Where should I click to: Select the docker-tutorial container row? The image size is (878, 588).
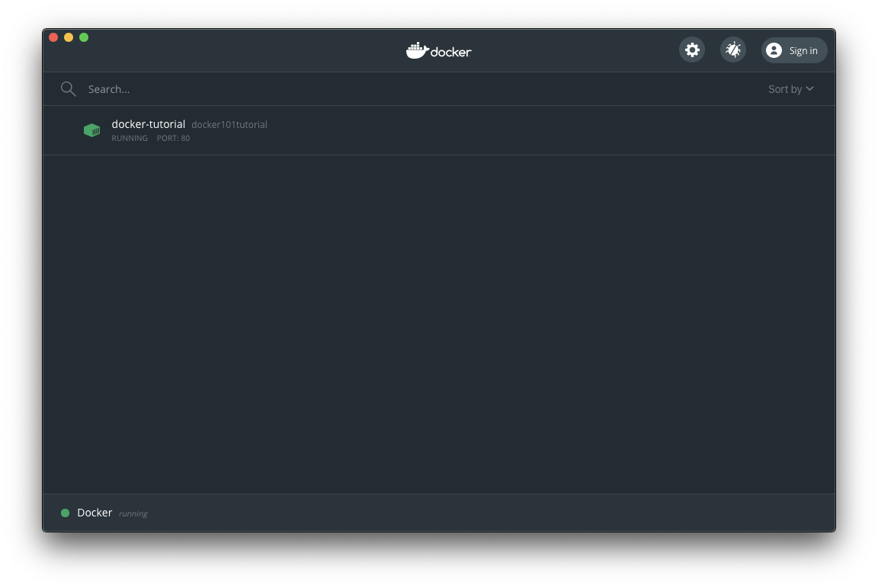(x=439, y=129)
